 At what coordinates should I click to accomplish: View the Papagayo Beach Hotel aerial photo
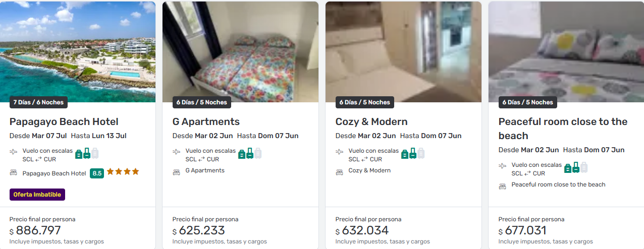78,50
